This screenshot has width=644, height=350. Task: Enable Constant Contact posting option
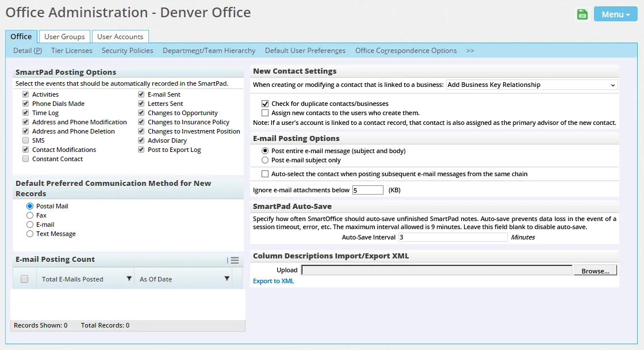click(x=25, y=159)
